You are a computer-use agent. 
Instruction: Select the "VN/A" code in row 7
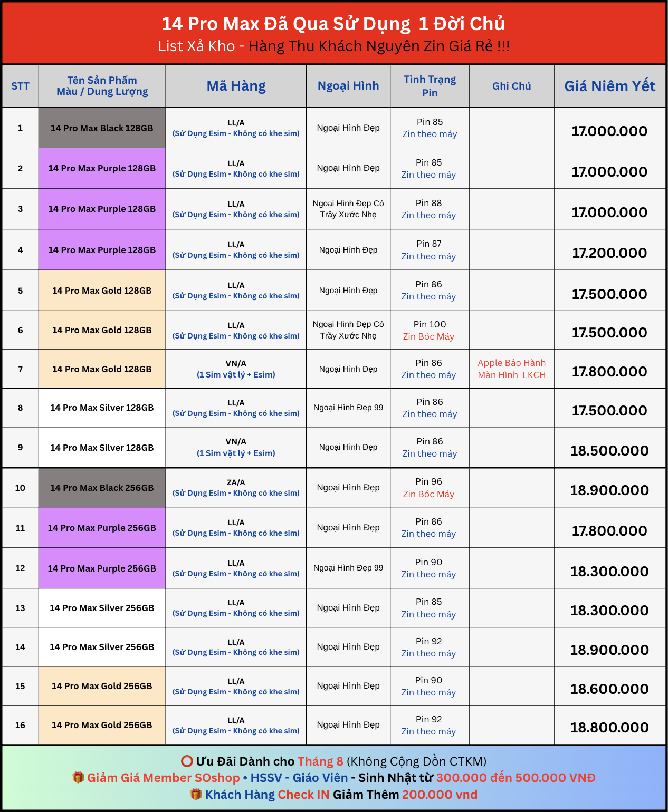pos(236,364)
